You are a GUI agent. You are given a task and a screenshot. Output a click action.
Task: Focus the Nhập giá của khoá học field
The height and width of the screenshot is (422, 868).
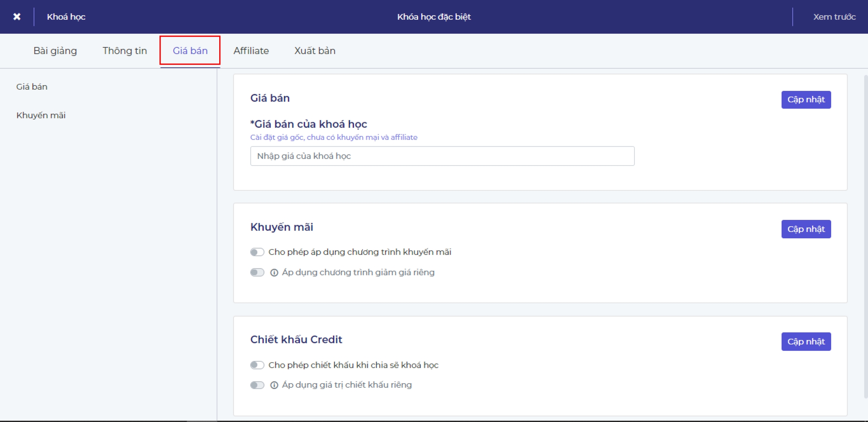pyautogui.click(x=442, y=156)
